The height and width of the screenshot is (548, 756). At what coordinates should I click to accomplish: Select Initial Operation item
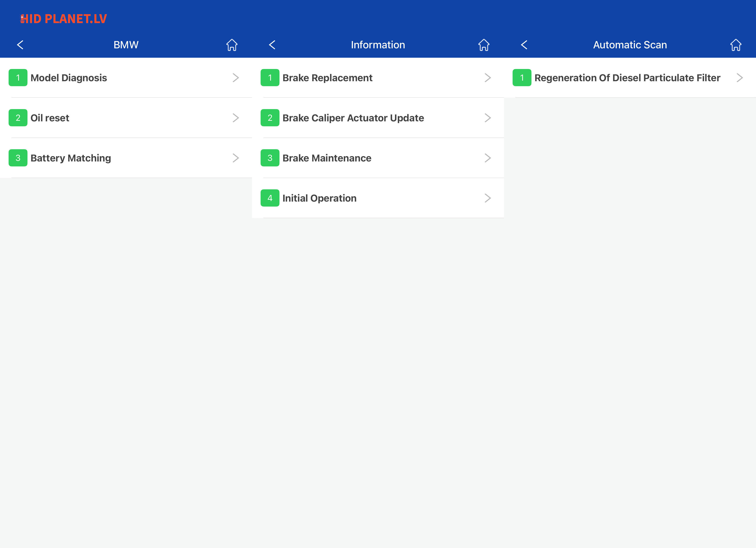tap(319, 198)
